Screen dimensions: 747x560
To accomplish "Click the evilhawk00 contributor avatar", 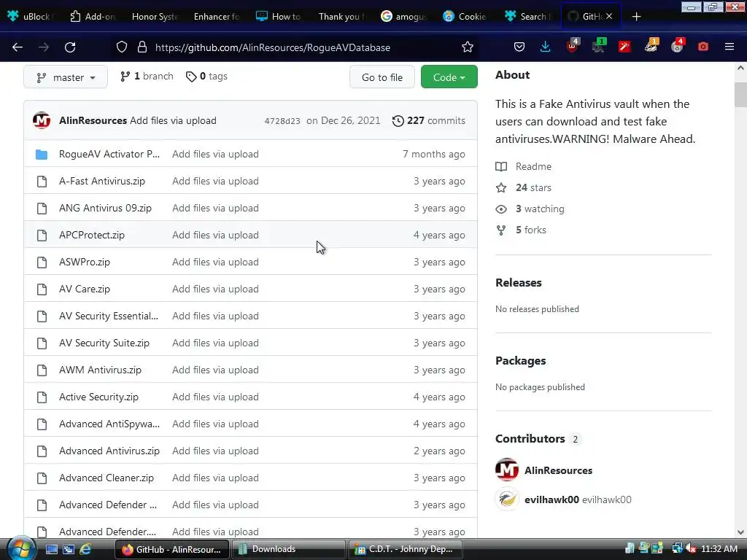I will pos(506,499).
